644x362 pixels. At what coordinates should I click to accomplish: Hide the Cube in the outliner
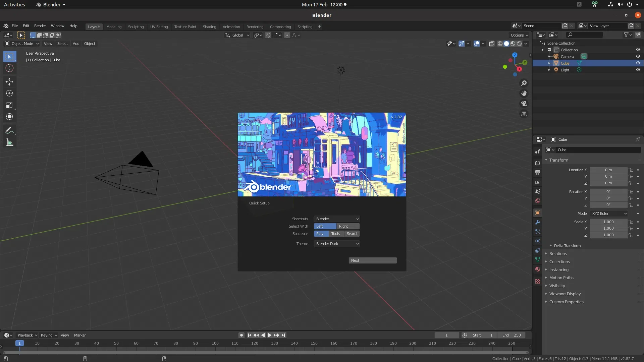point(638,63)
